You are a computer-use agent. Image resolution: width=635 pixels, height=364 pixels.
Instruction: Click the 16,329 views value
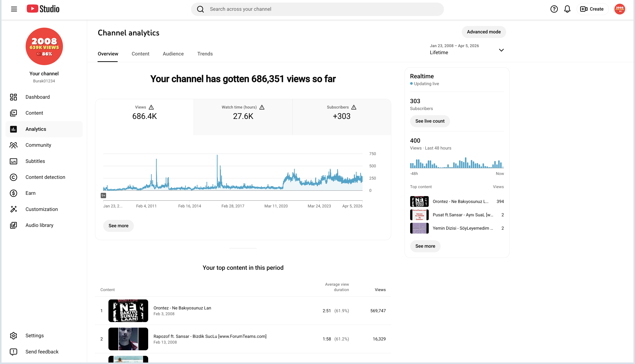(x=379, y=339)
